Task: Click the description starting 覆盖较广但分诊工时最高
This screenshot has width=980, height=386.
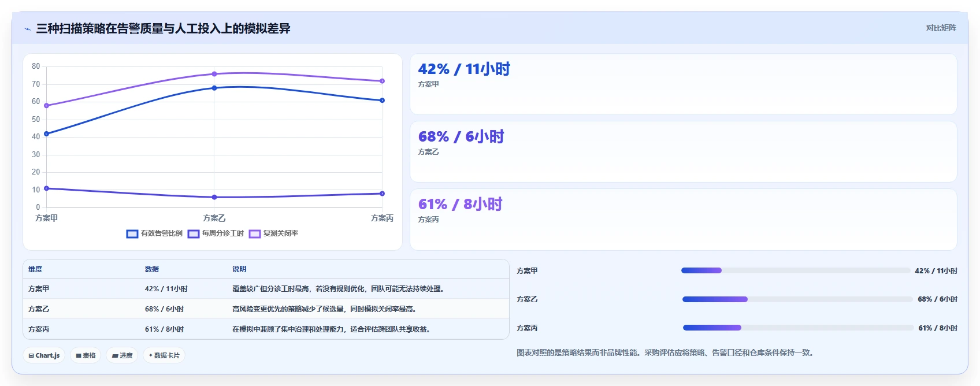Action: click(x=339, y=289)
